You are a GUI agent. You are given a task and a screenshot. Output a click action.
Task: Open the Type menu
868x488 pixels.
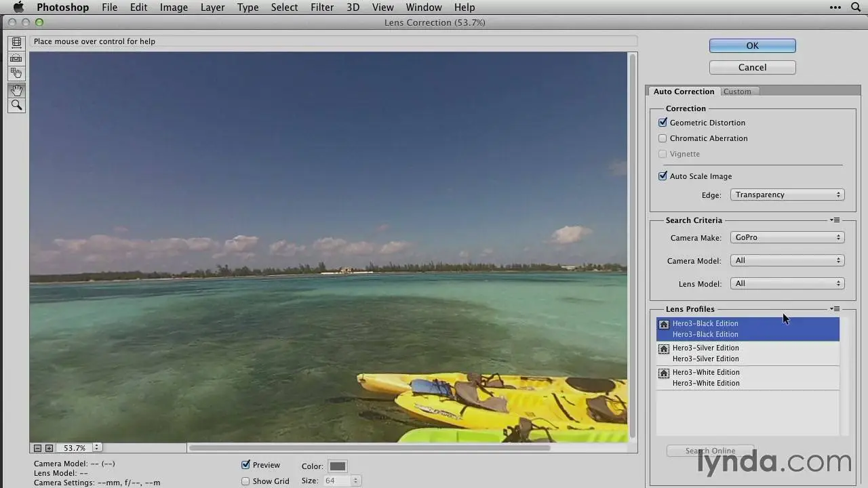[x=248, y=7]
